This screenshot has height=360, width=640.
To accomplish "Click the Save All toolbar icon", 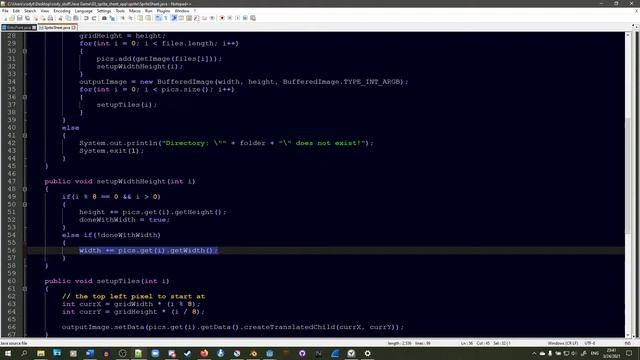I will (27, 18).
